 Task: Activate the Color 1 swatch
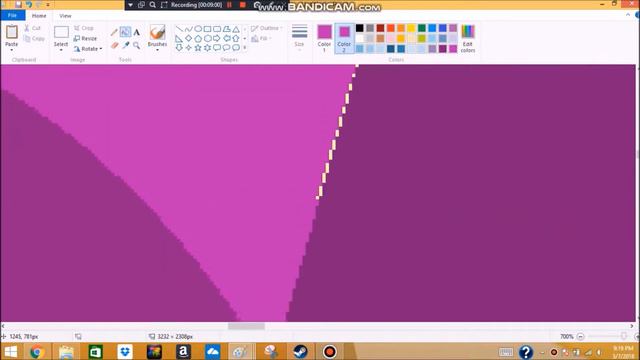324,38
